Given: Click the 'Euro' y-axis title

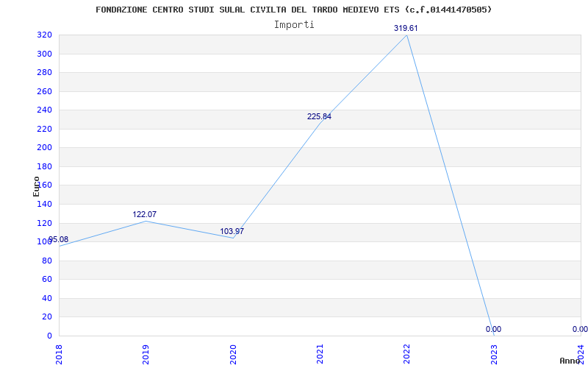Looking at the screenshot, I should coord(36,186).
